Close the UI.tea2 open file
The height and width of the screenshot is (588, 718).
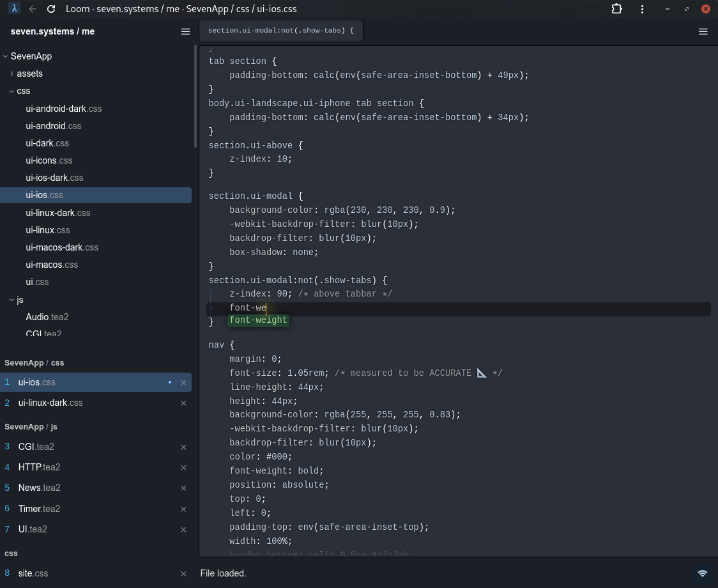tap(183, 530)
